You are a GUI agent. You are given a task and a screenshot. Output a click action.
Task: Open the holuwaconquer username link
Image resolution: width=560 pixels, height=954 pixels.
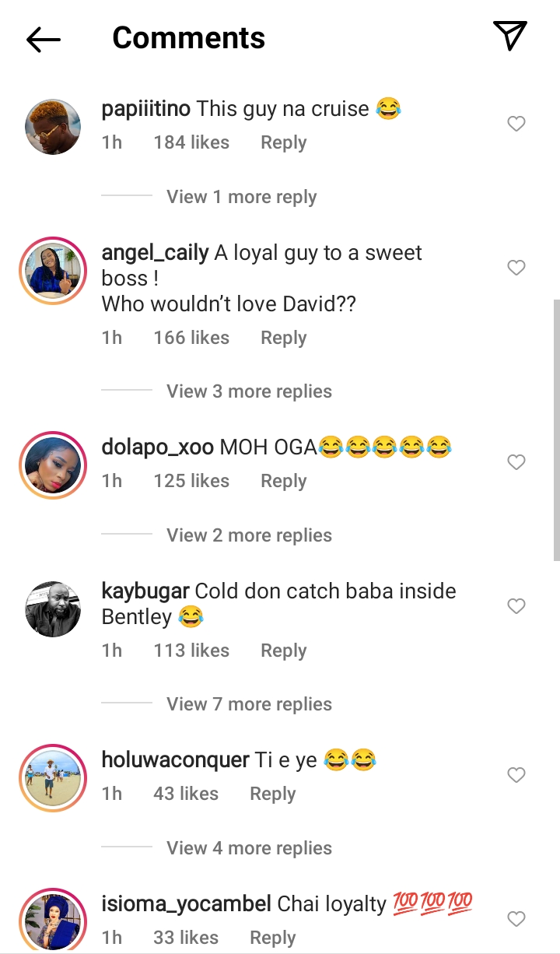(175, 759)
